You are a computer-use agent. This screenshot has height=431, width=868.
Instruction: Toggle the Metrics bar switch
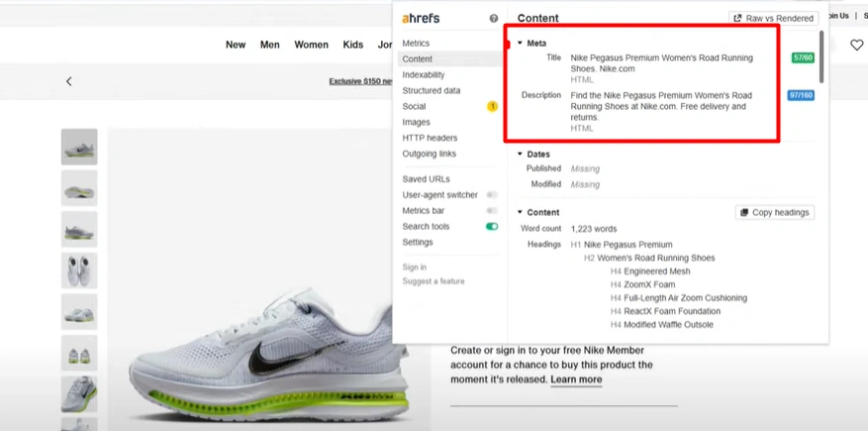click(492, 210)
